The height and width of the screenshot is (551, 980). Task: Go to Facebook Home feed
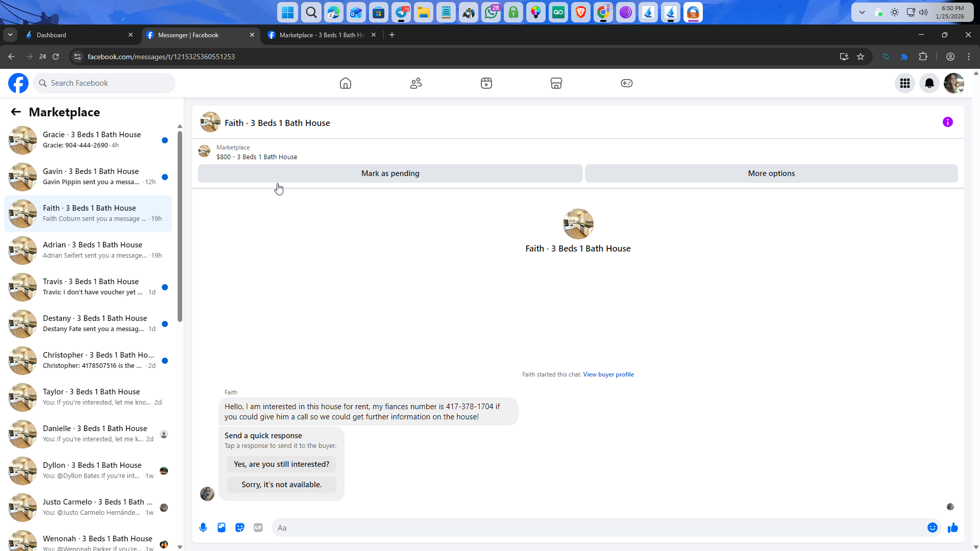(346, 83)
